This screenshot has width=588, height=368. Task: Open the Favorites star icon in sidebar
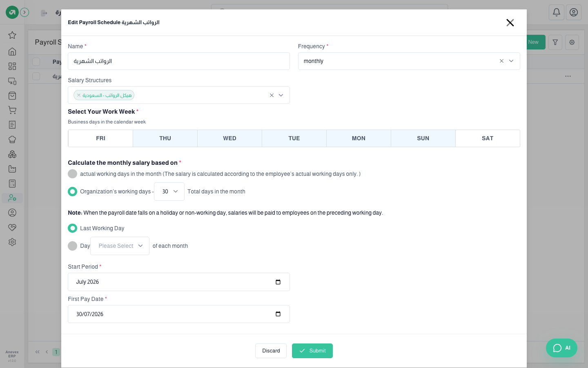click(12, 35)
